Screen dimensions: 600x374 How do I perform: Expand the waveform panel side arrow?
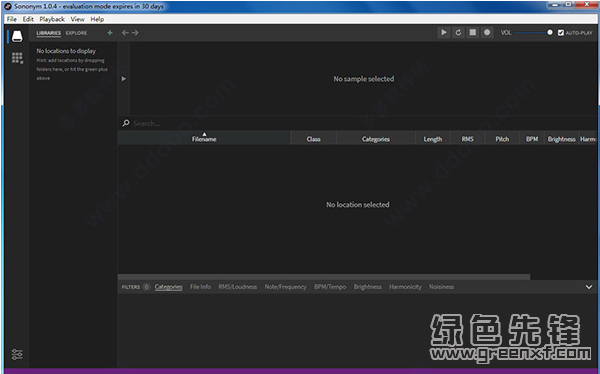pyautogui.click(x=124, y=79)
